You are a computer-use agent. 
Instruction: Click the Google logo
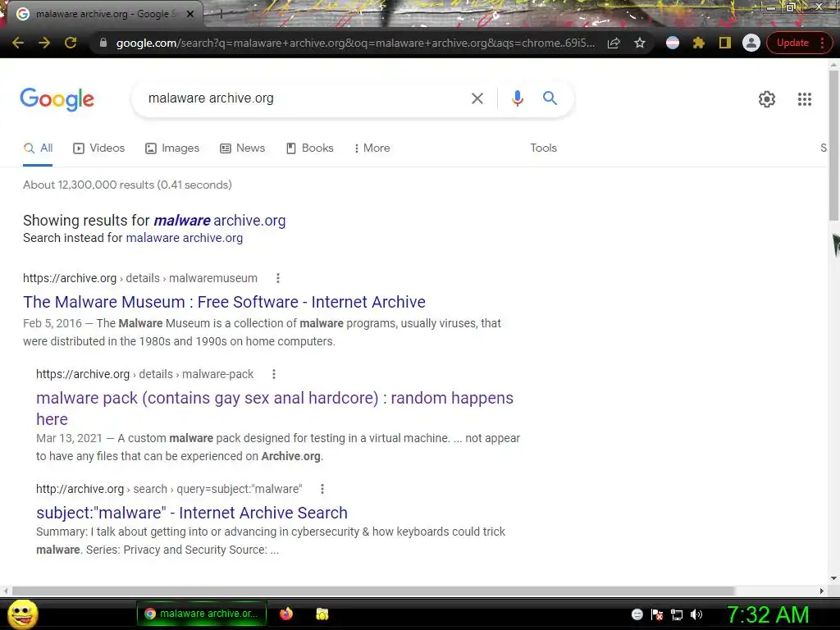[57, 99]
